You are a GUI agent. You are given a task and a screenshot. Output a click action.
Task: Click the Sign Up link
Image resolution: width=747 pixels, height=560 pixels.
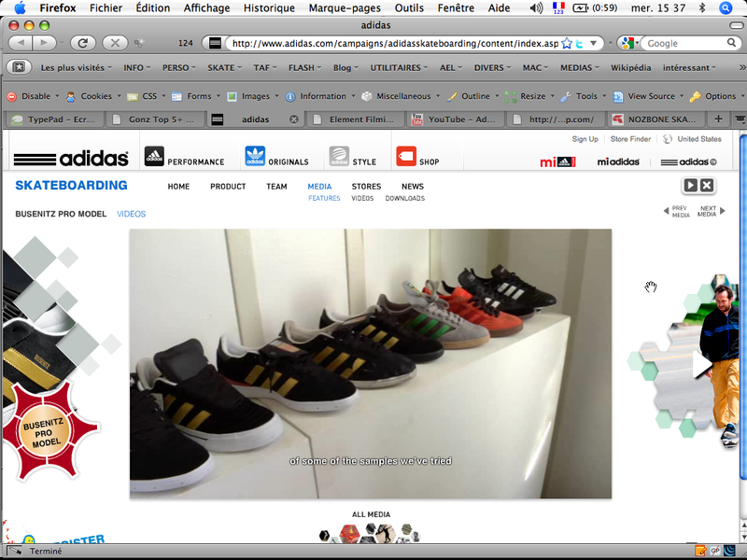coord(585,139)
